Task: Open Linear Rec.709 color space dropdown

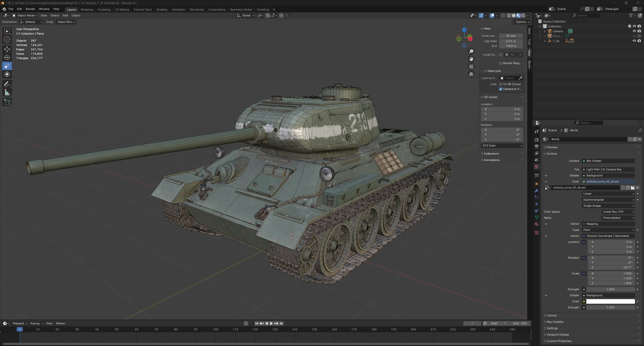Action: click(618, 212)
